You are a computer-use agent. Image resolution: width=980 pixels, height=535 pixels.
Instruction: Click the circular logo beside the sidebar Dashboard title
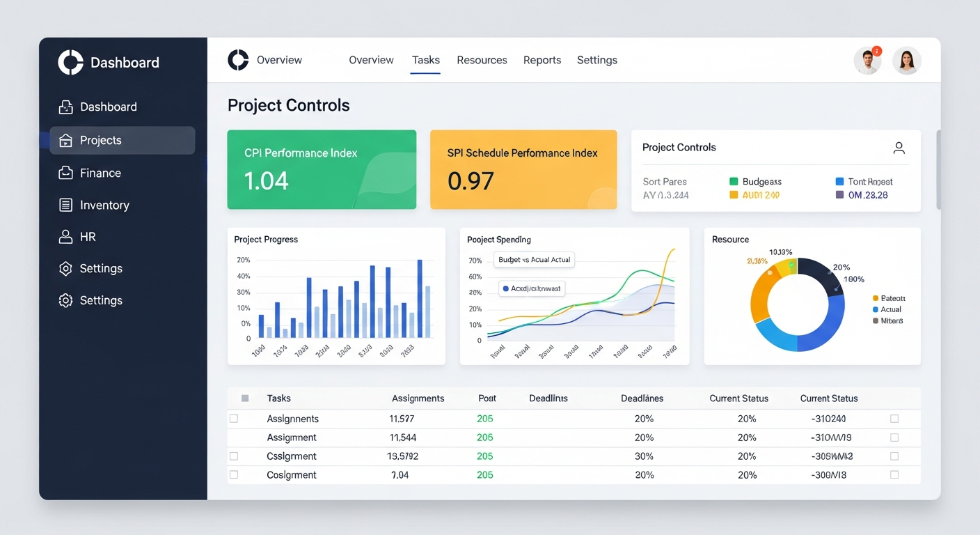pos(70,62)
